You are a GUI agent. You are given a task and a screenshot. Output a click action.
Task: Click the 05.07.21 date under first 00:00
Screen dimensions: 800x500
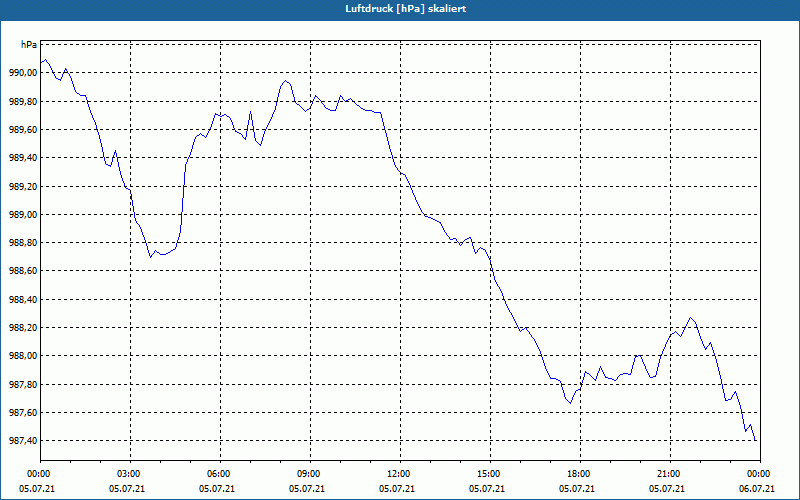[x=37, y=489]
